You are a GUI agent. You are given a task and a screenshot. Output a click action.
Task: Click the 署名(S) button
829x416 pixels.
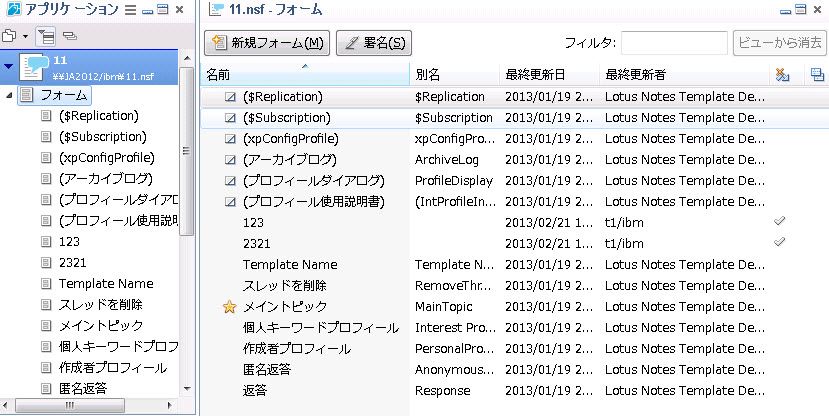pos(374,43)
